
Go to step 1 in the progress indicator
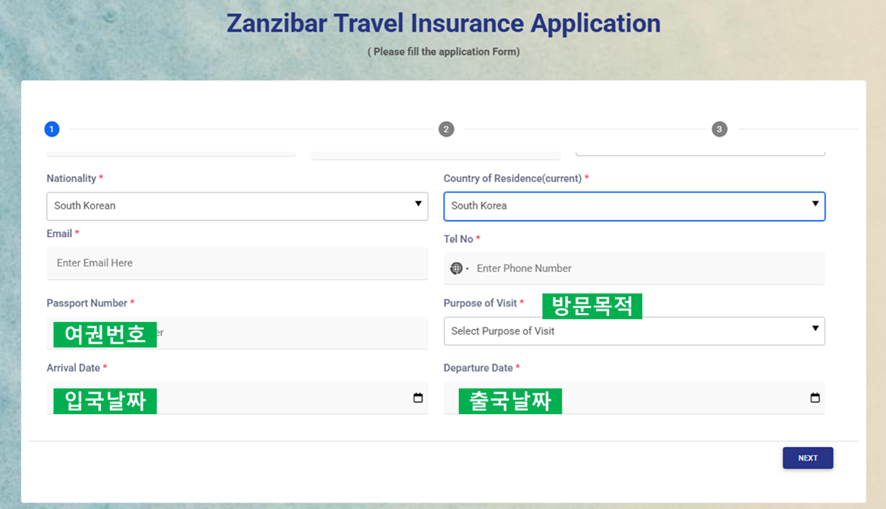coord(51,129)
